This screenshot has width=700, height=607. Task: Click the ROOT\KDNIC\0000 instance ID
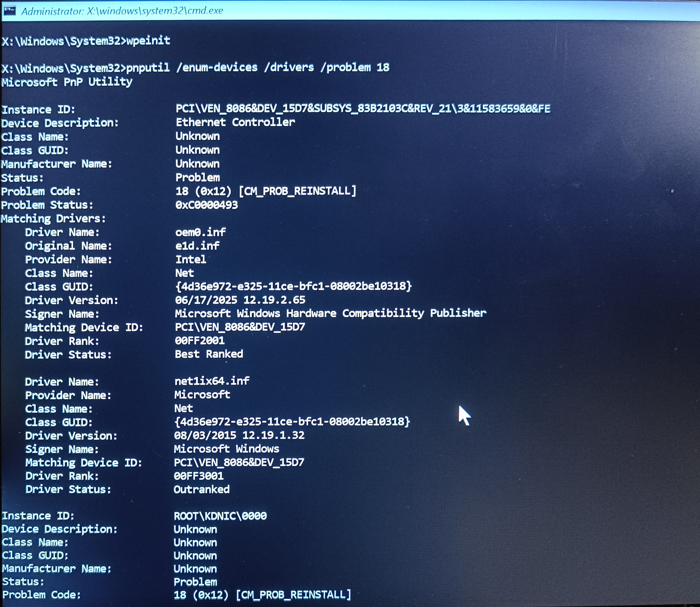pos(220,516)
